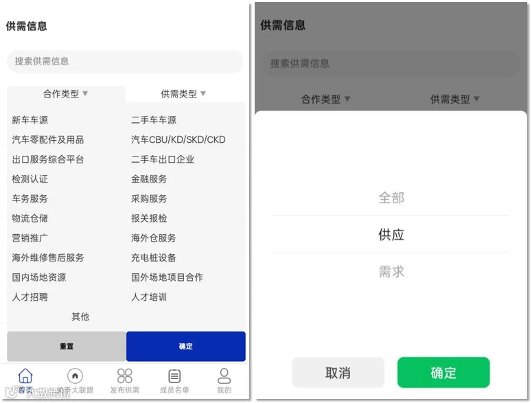Focus the 搜索供需信息 search field on left screen
The width and height of the screenshot is (532, 403).
pos(125,61)
